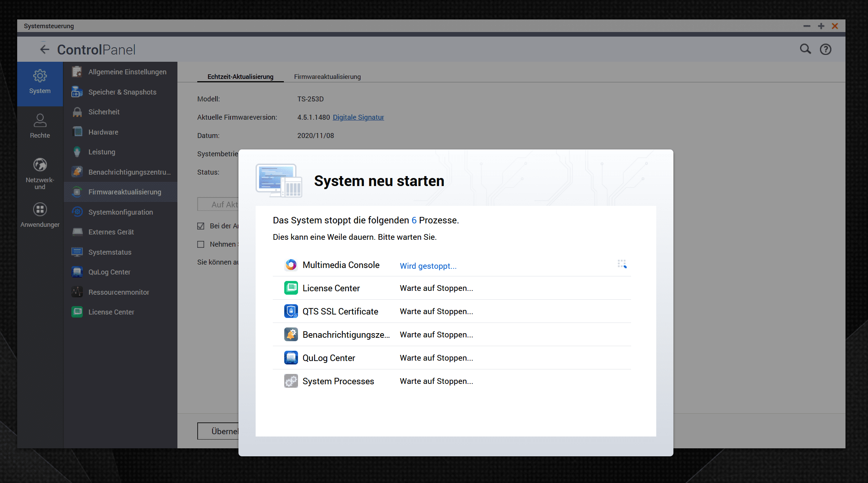This screenshot has height=483, width=868.
Task: Click the firmware version 4.5.1.1480 text
Action: tap(314, 117)
